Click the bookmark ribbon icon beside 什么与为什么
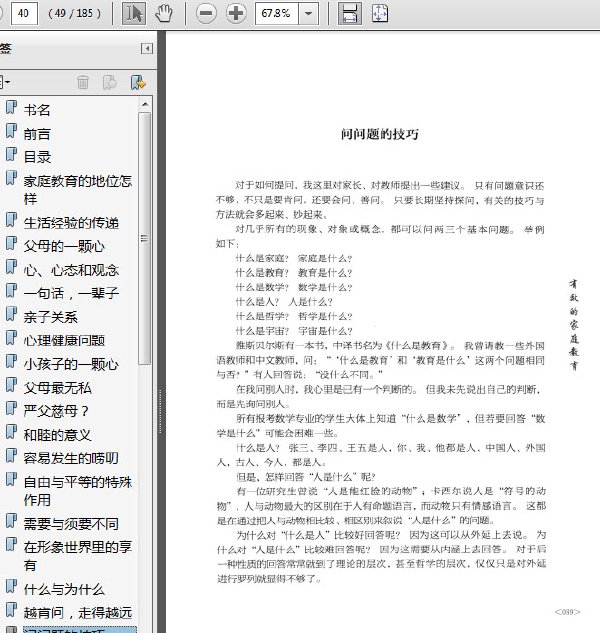The image size is (600, 633). point(12,586)
